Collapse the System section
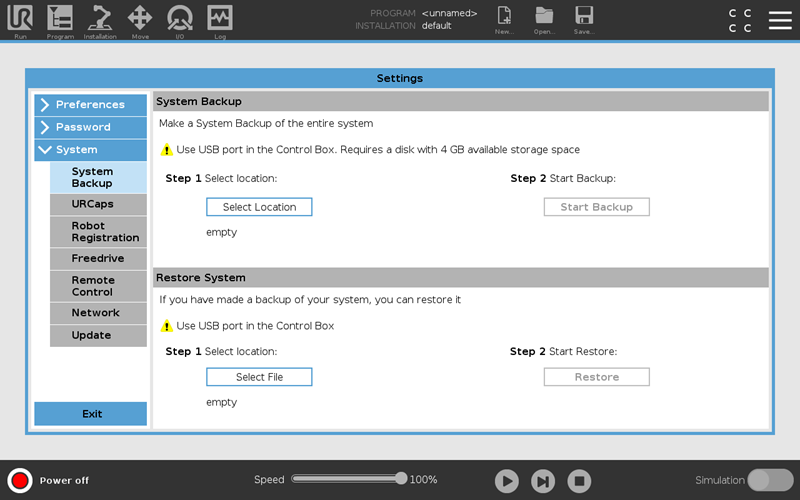 tap(90, 150)
